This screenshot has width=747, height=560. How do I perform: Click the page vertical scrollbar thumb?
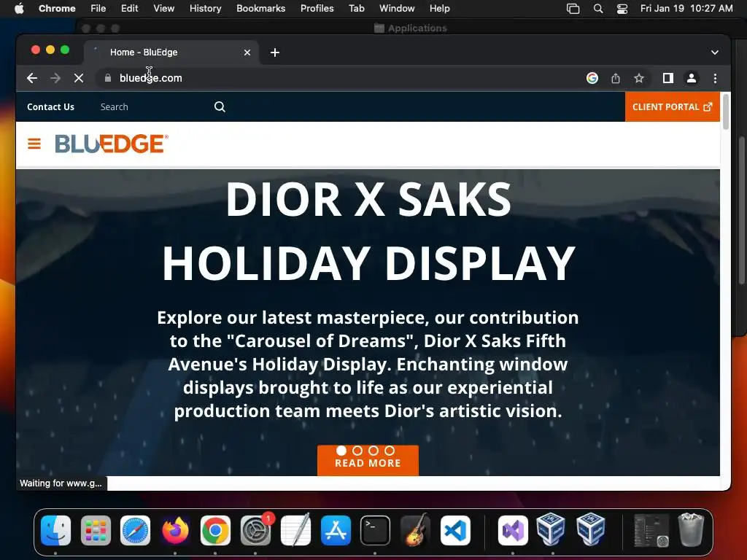point(726,112)
